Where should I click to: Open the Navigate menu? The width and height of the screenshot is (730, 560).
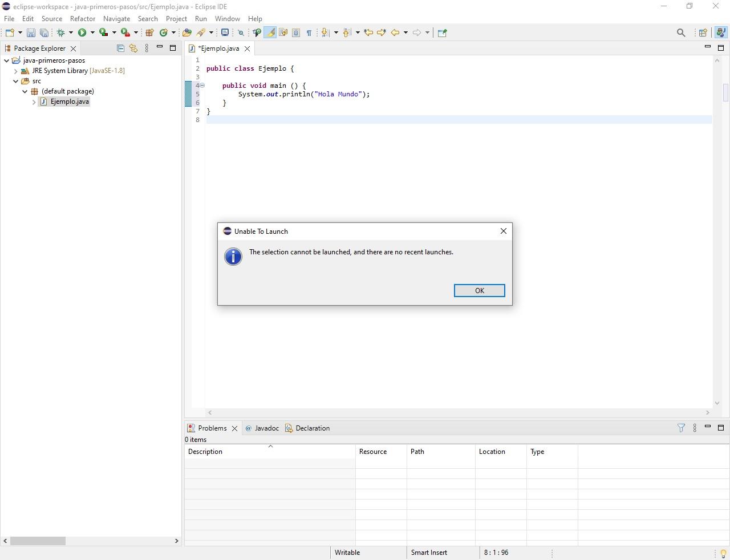[116, 19]
